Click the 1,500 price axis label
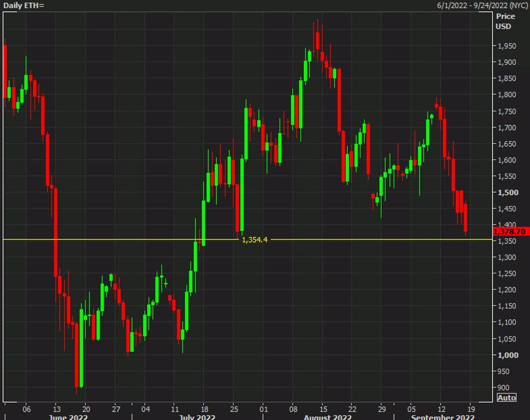This screenshot has width=530, height=420. click(x=506, y=193)
